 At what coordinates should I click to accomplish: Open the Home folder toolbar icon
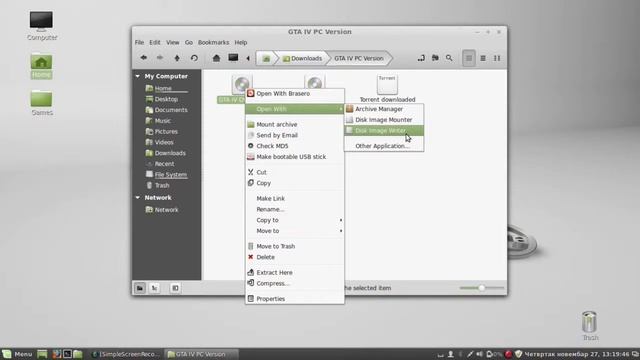click(216, 58)
